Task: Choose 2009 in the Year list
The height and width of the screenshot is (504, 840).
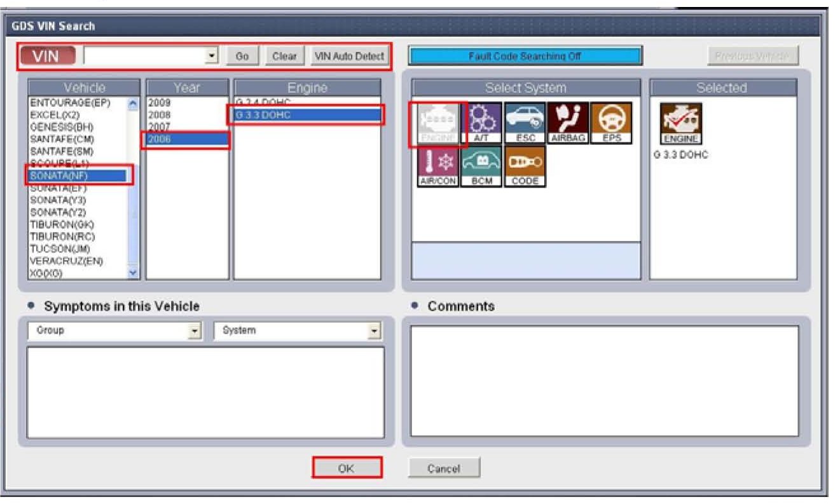Action: click(x=159, y=102)
